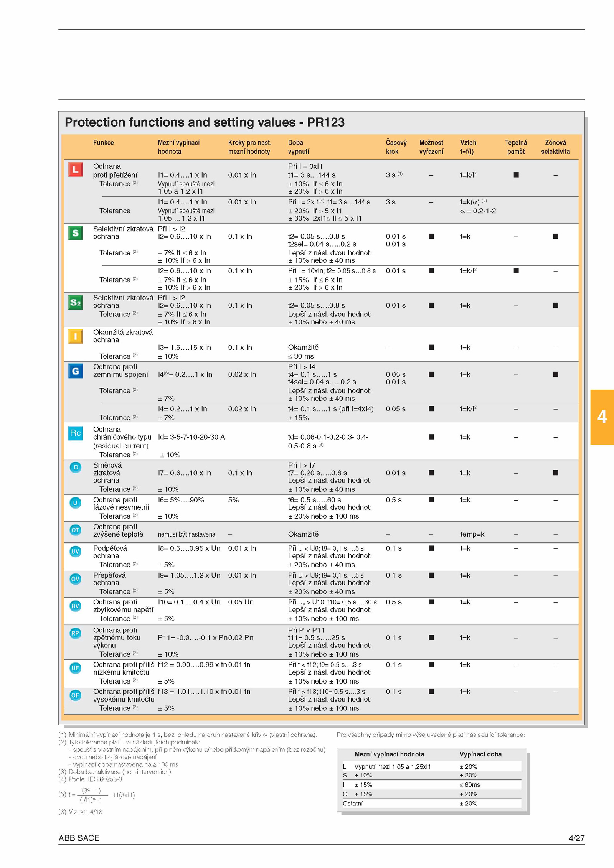This screenshot has width=614, height=868.
Task: Click the round D directional protection icon
Action: [x=75, y=467]
